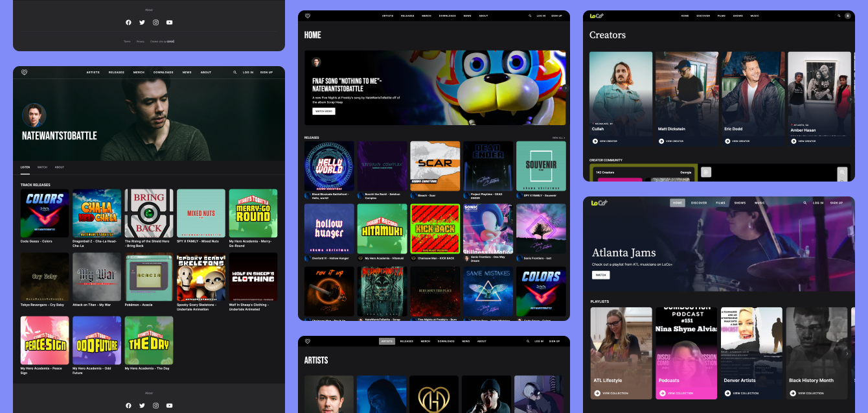Click View Collection arrow on Podcasts card
The image size is (868, 413).
coord(663,393)
